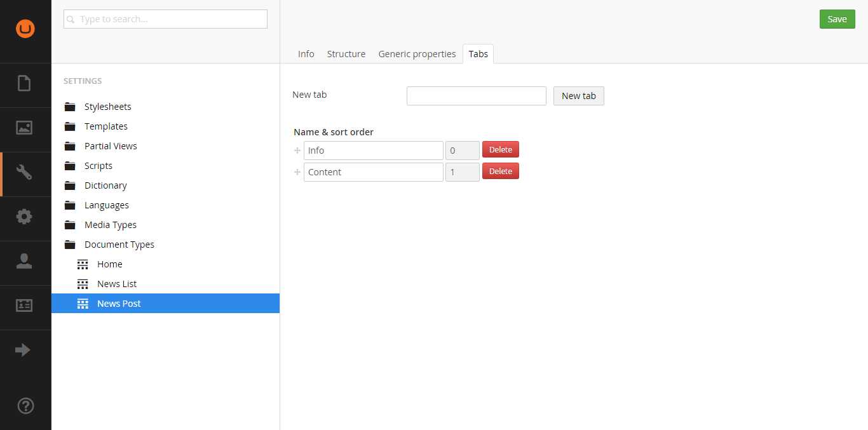Click the drag handle beside Info tab row

(x=297, y=151)
